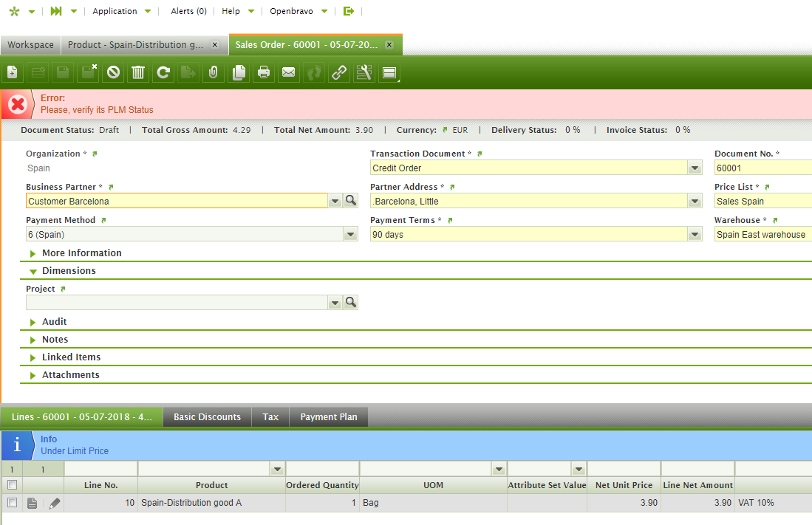
Task: Click the Undo changes circle-slash icon
Action: tap(113, 72)
